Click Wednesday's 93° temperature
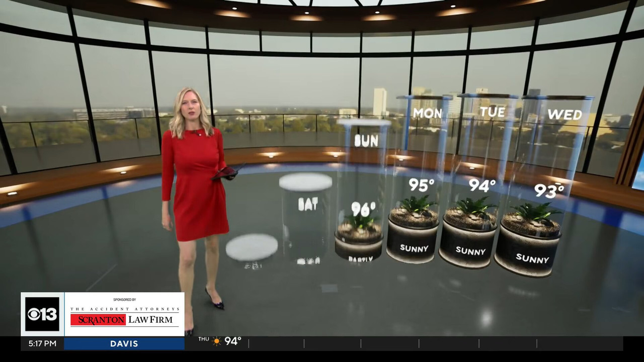This screenshot has height=362, width=644. pyautogui.click(x=549, y=191)
